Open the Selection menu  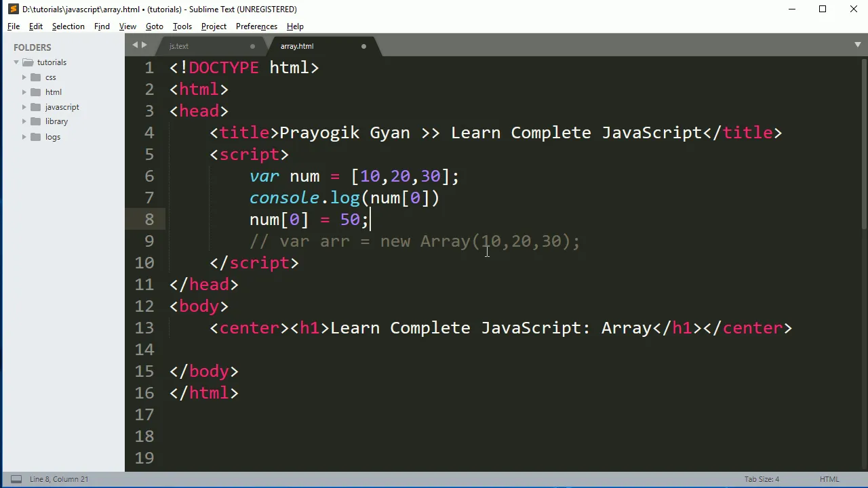68,26
